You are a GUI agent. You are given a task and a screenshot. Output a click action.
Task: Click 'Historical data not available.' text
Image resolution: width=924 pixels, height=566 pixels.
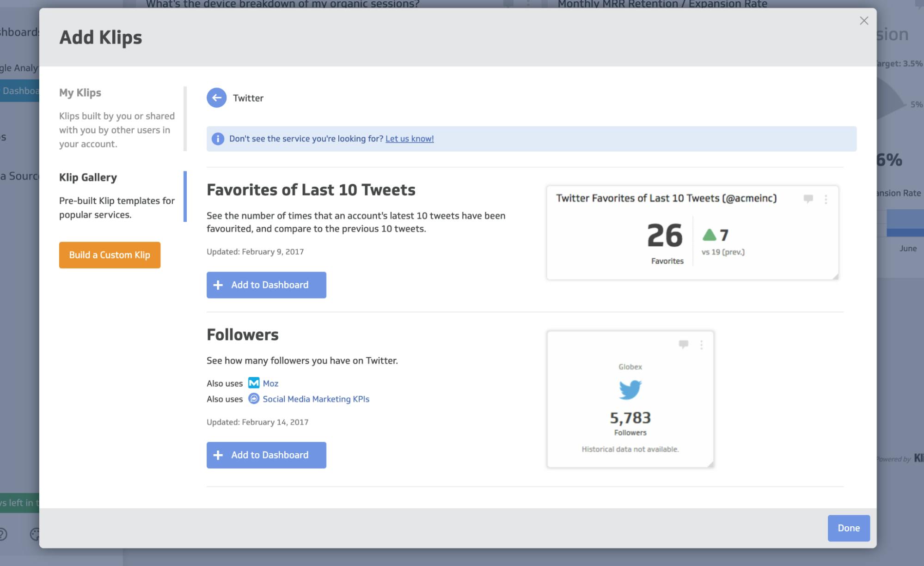(x=630, y=449)
